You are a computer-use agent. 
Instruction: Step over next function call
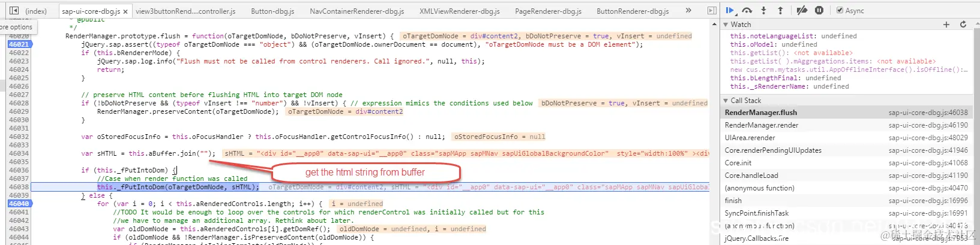(x=747, y=10)
